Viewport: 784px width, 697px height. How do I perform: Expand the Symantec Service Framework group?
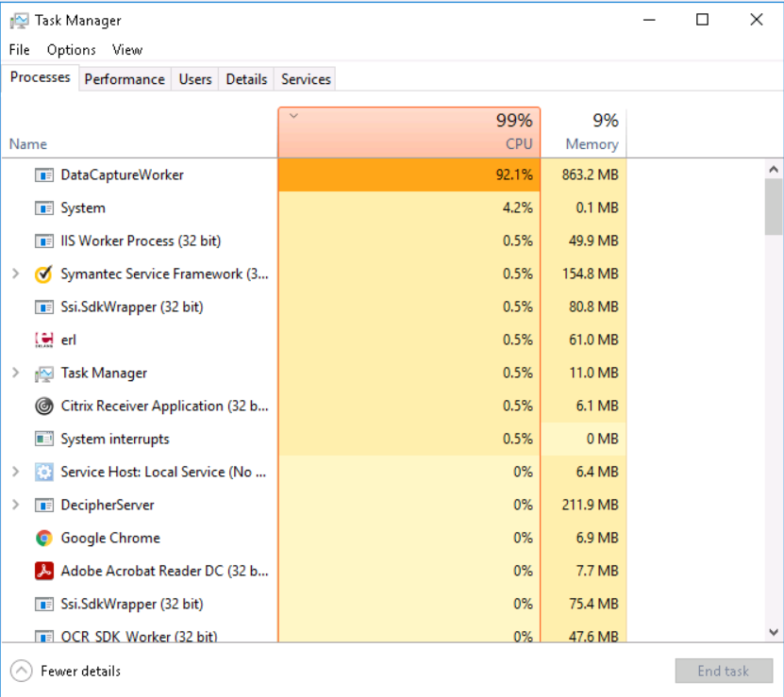coord(15,274)
